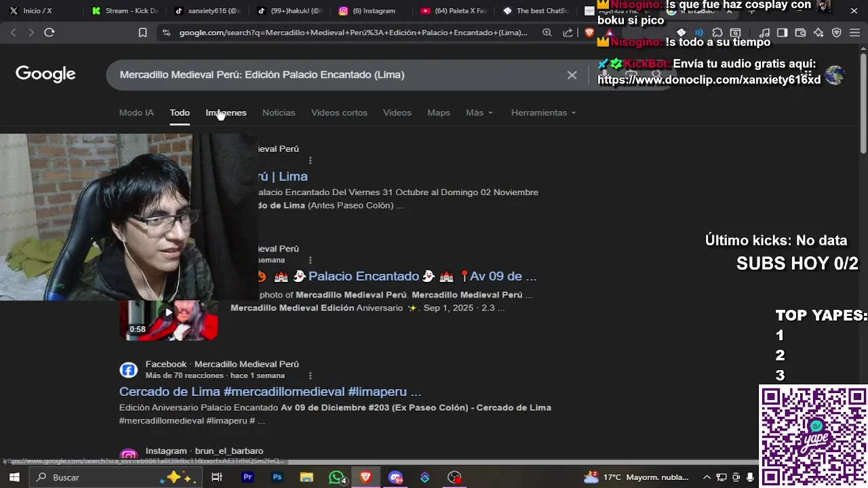The height and width of the screenshot is (488, 868).
Task: Switch to the Paleta X YouTube tab
Action: pos(453,11)
